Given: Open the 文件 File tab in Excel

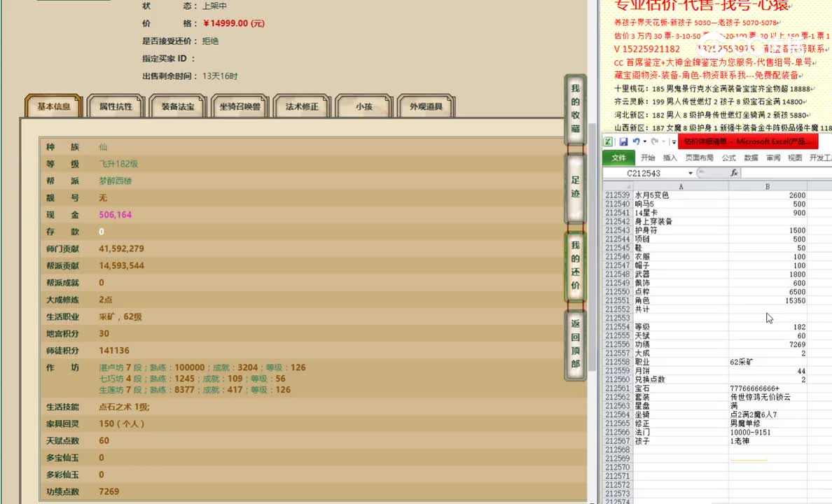Looking at the screenshot, I should 618,157.
